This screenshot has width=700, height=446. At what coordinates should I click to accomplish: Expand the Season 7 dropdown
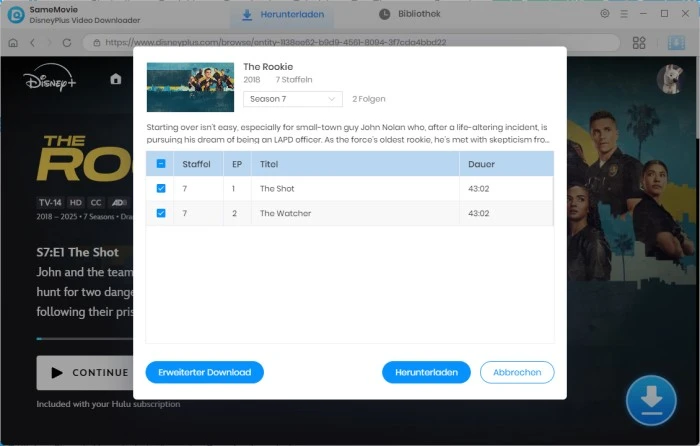tap(293, 99)
